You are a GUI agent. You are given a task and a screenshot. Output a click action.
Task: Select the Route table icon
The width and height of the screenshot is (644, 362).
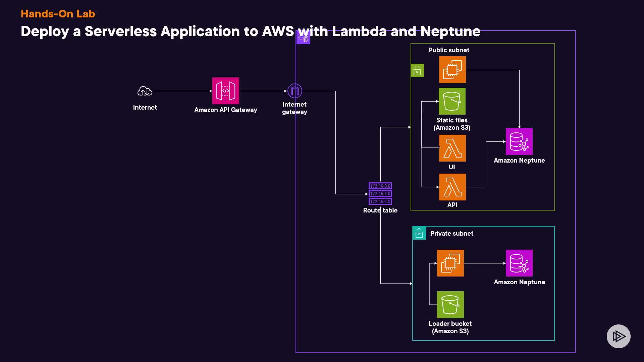(x=380, y=194)
